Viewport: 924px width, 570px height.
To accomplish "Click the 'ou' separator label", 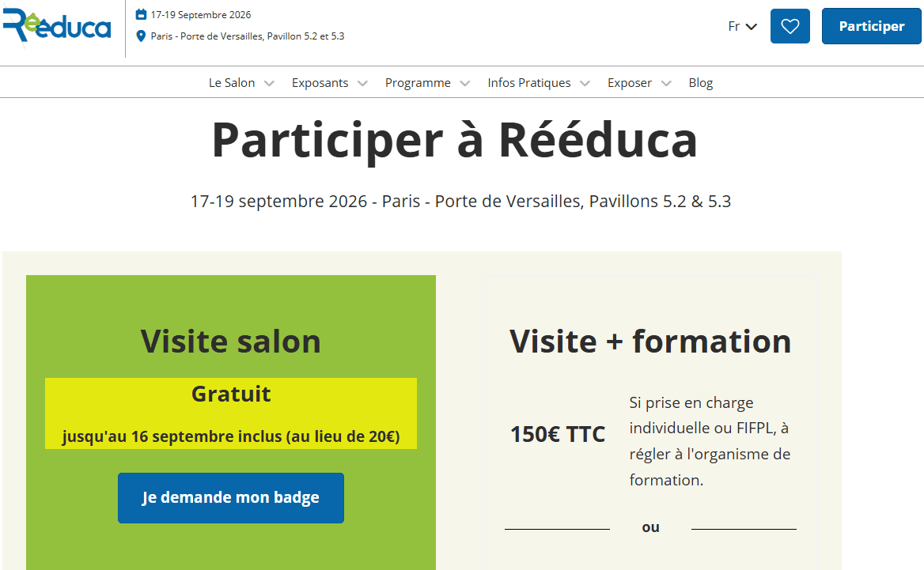I will (650, 527).
